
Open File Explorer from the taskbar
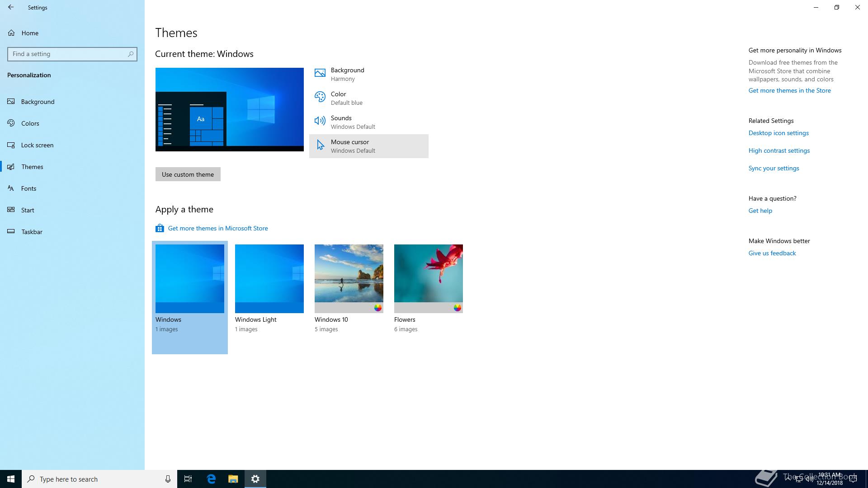click(233, 479)
